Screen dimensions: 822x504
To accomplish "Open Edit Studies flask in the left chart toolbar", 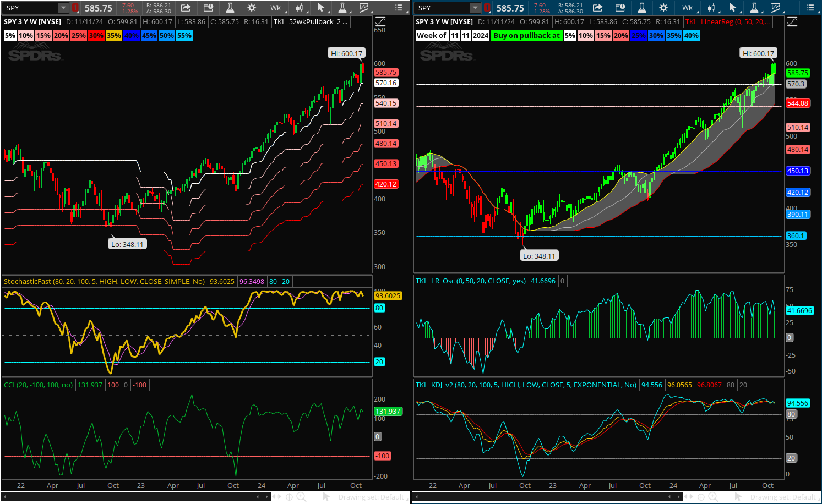I will click(230, 8).
